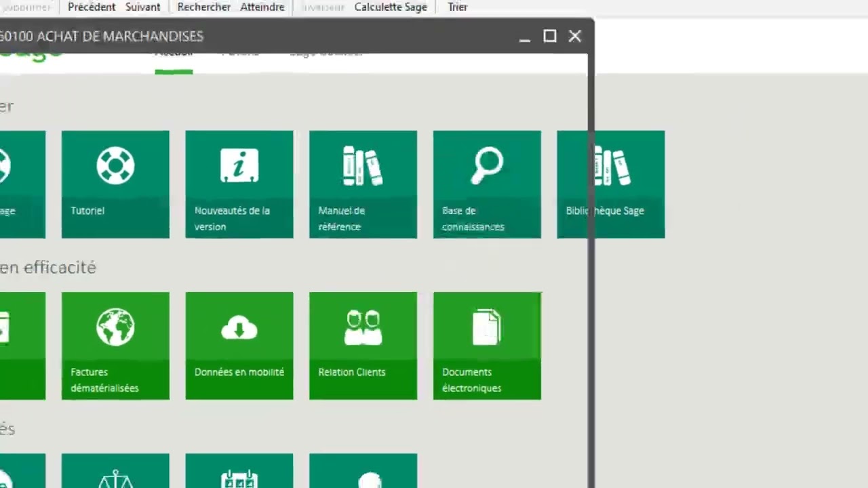Viewport: 868px width, 488px height.
Task: Open the calendar tile in bottom row
Action: click(x=239, y=471)
